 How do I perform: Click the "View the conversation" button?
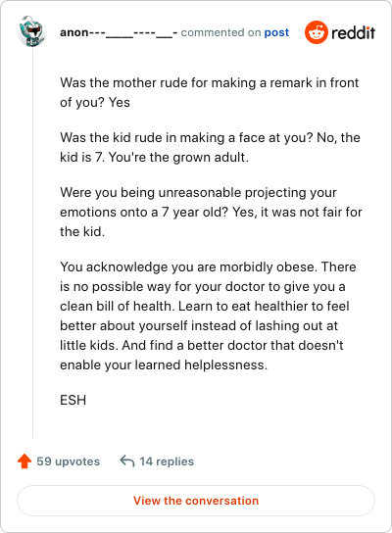tap(196, 501)
